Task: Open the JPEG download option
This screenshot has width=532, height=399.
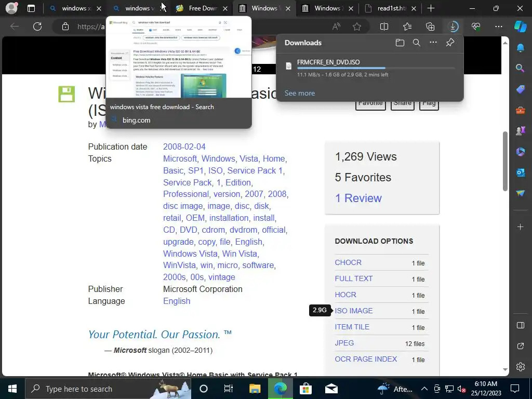Action: [x=344, y=343]
